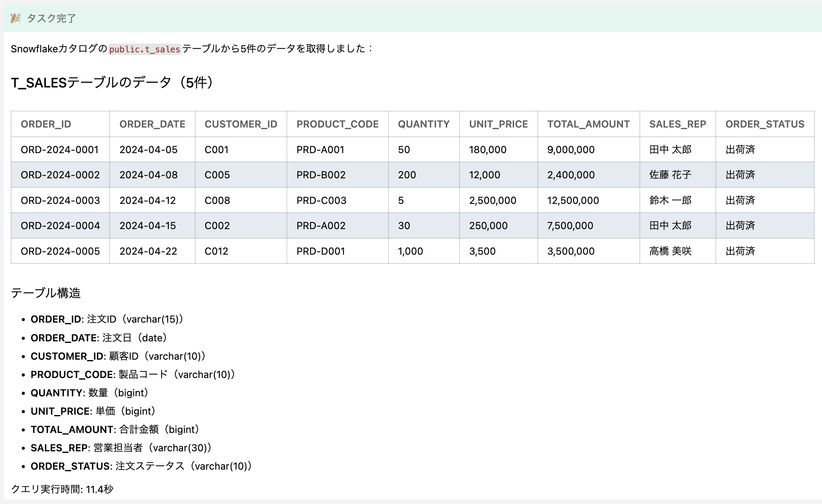The width and height of the screenshot is (822, 504).
Task: Click the 🎉 celebration icon in the banner
Action: pyautogui.click(x=15, y=18)
